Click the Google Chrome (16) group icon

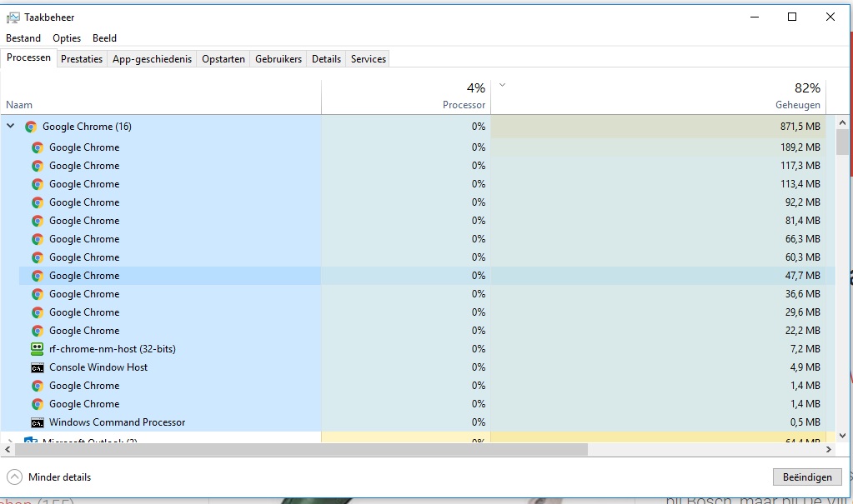click(x=31, y=127)
